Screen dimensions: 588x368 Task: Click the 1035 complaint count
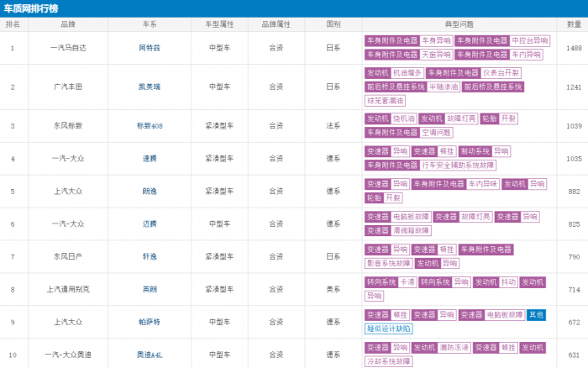[574, 159]
